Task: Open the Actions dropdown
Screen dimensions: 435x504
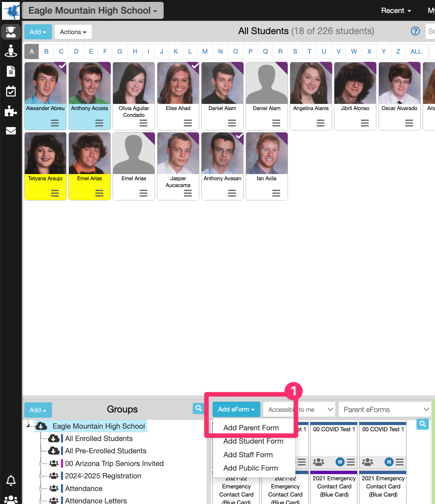Action: pyautogui.click(x=73, y=32)
